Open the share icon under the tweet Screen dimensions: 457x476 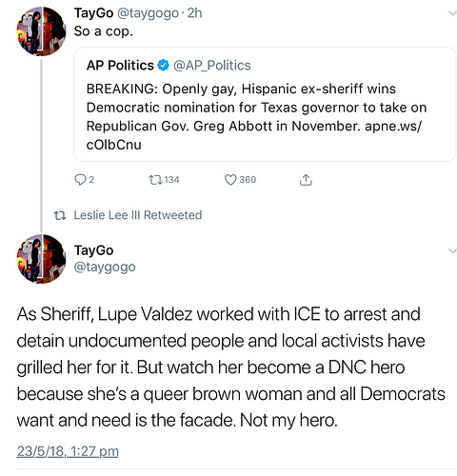tap(306, 180)
